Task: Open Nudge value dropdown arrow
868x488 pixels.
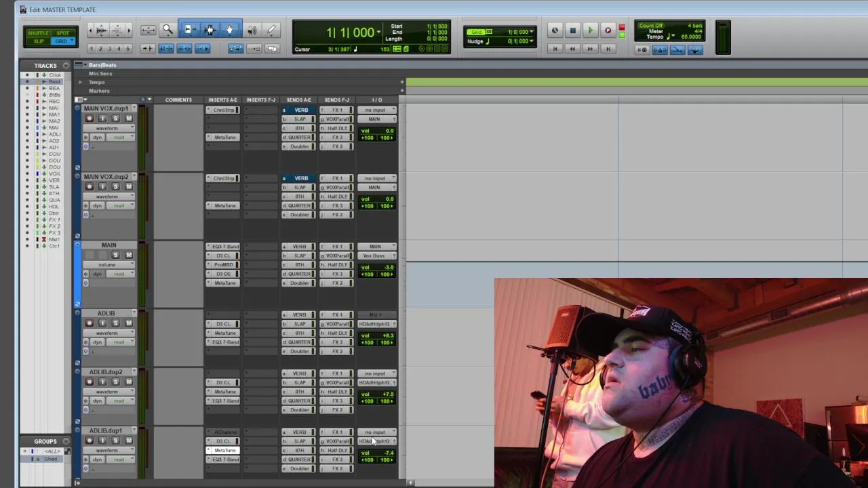Action: (x=531, y=41)
